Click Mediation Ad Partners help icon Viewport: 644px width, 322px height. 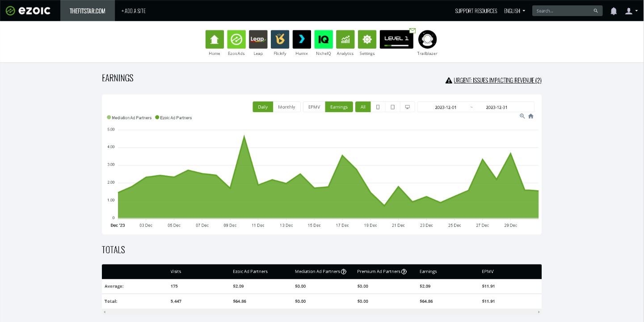[x=344, y=272]
